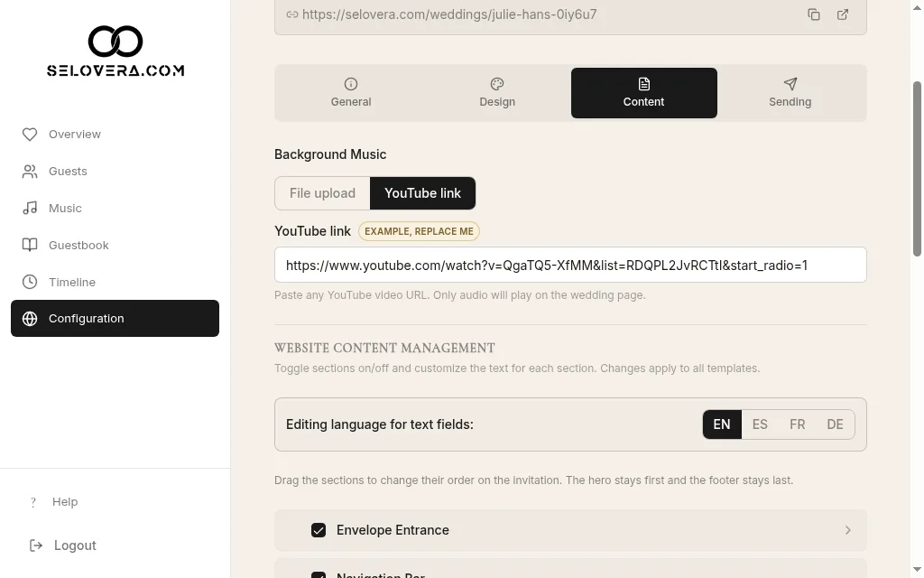The height and width of the screenshot is (578, 924).
Task: Go to the Sending tab
Action: 790,93
